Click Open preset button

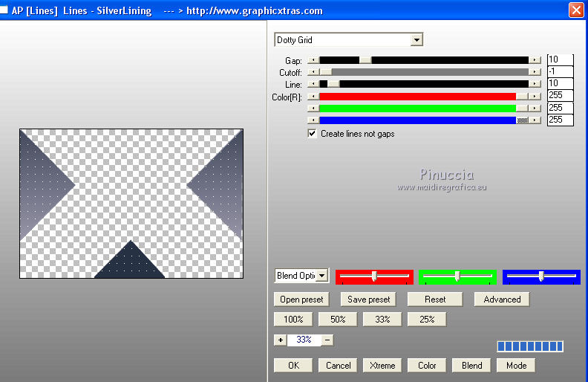pos(301,300)
